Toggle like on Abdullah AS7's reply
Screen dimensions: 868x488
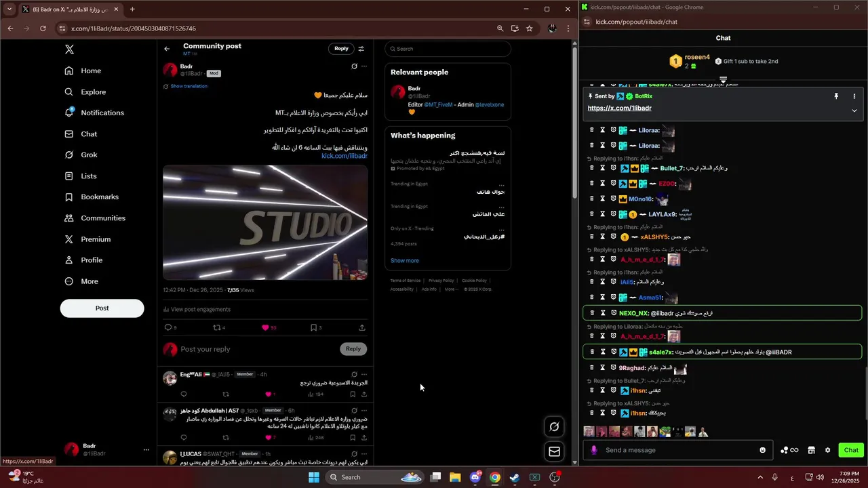click(x=268, y=437)
